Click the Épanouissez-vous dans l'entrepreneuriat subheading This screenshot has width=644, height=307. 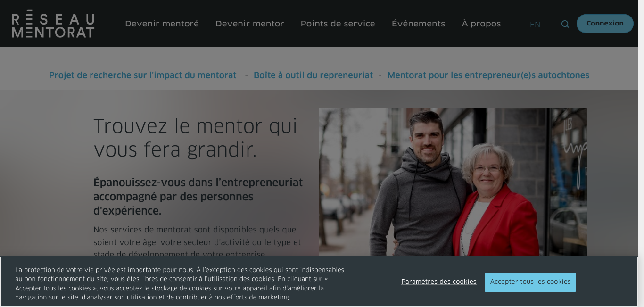click(198, 197)
